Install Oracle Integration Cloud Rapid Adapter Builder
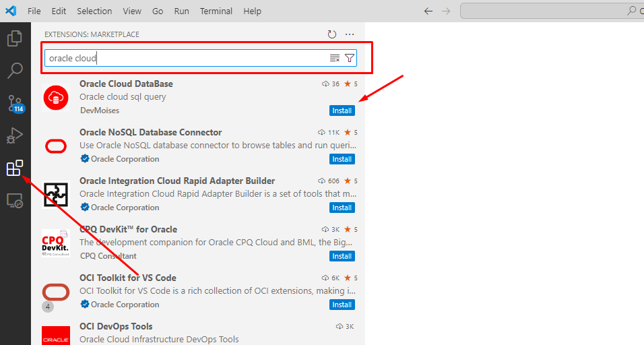644x345 pixels. click(342, 208)
